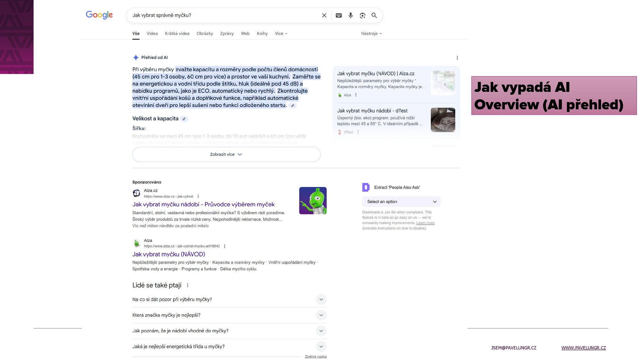
Task: Open AI source card Jak vybrat myčku nádobí dTest
Action: pyautogui.click(x=372, y=111)
